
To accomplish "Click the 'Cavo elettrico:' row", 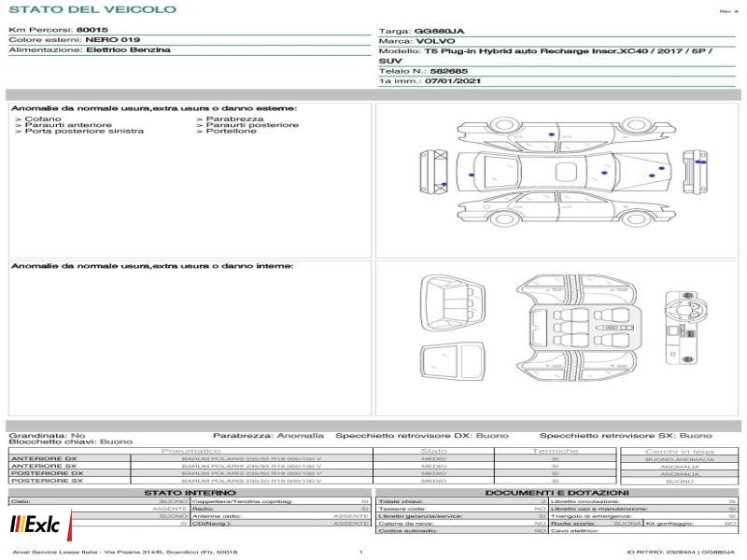I will tap(643, 530).
